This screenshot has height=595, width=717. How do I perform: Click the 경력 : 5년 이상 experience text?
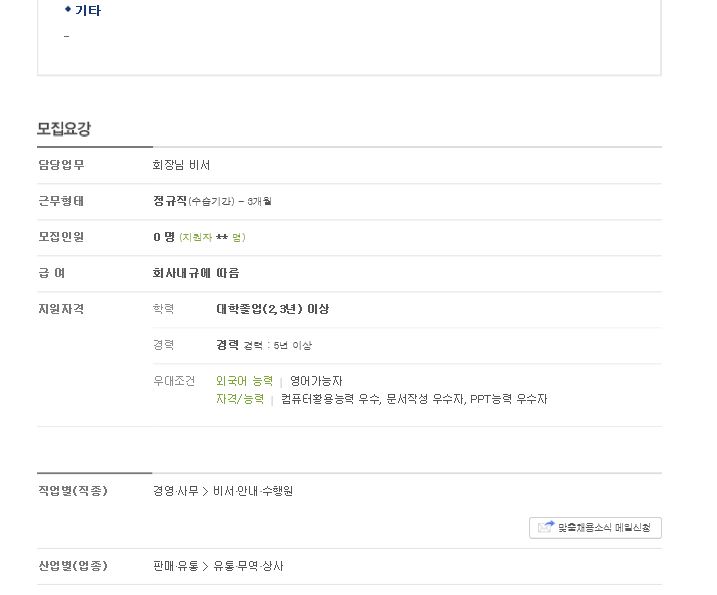(278, 345)
